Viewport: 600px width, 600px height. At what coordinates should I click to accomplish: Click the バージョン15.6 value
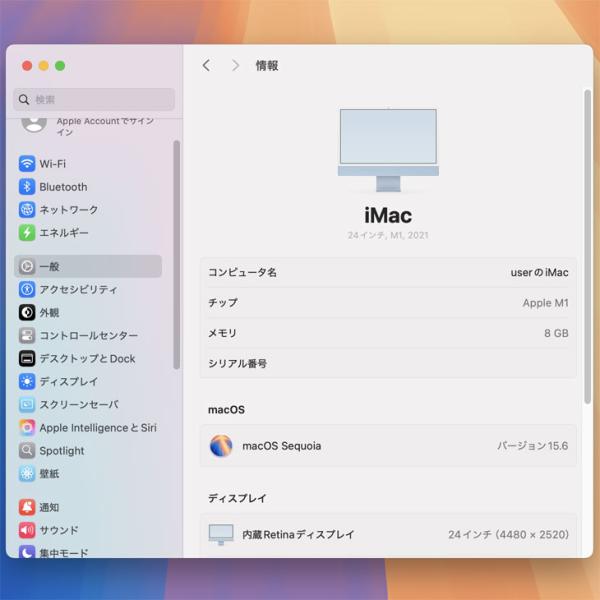[533, 446]
